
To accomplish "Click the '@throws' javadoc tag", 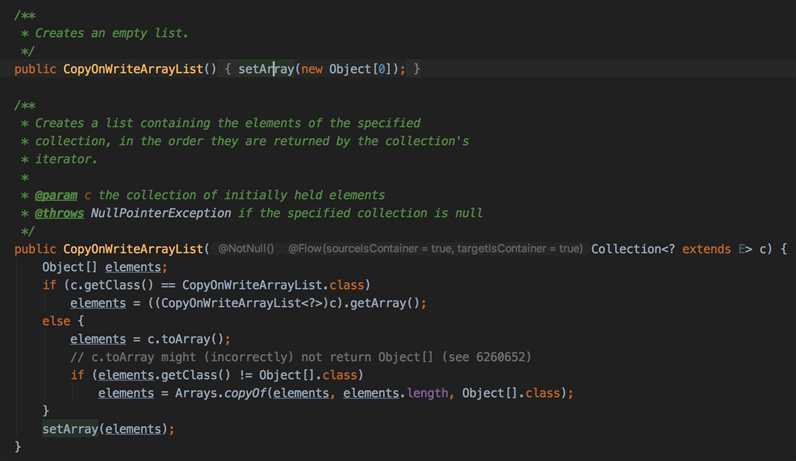I will pos(59,213).
